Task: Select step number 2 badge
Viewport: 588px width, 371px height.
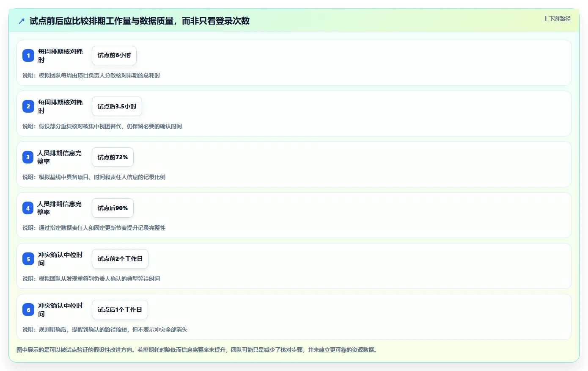Action: (x=28, y=106)
